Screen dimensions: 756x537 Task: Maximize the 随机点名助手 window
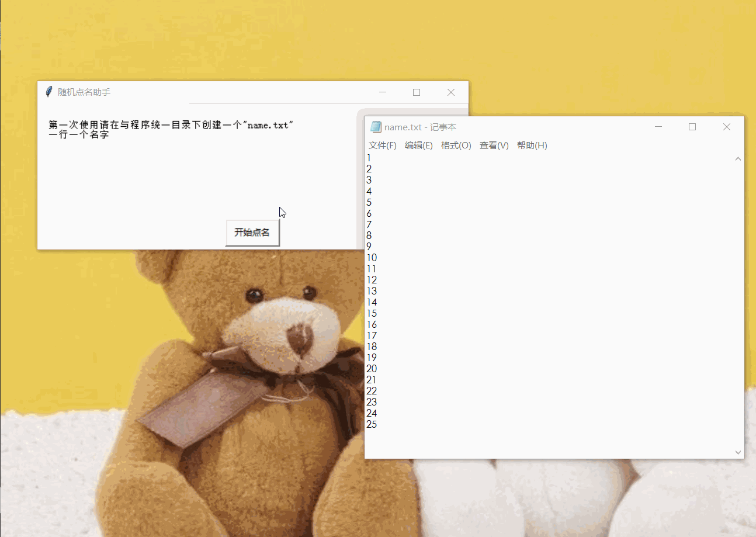(x=417, y=92)
